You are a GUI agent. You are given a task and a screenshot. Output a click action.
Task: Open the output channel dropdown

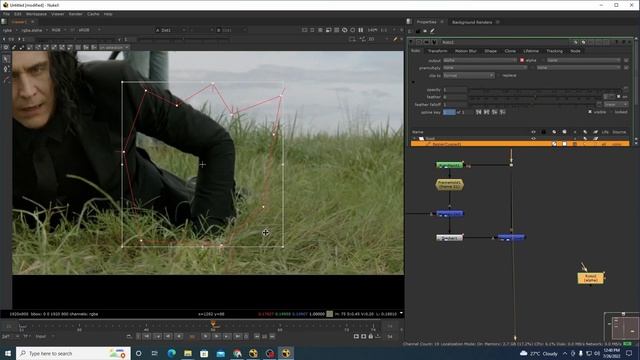click(480, 60)
